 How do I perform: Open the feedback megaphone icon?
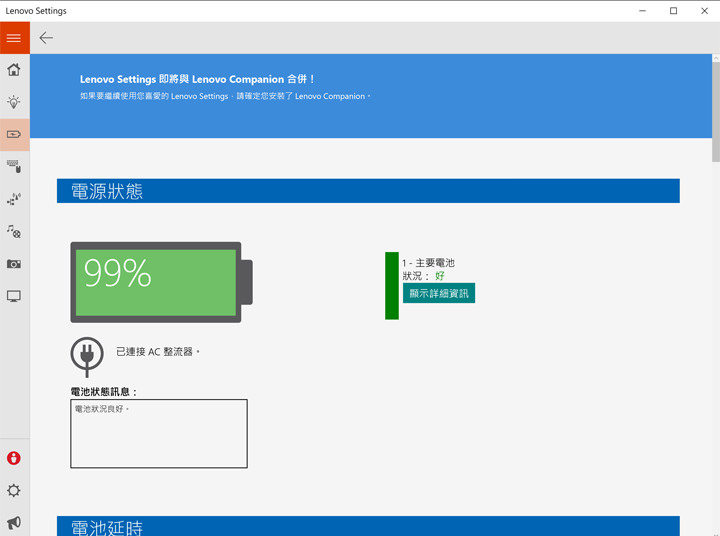coord(14,523)
